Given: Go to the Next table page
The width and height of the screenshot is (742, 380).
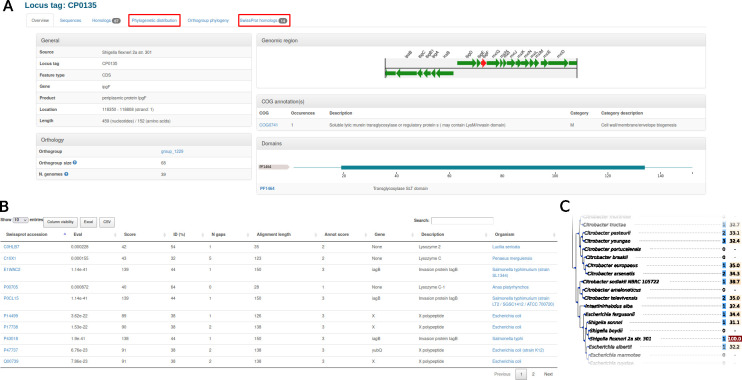Looking at the screenshot, I should point(548,374).
